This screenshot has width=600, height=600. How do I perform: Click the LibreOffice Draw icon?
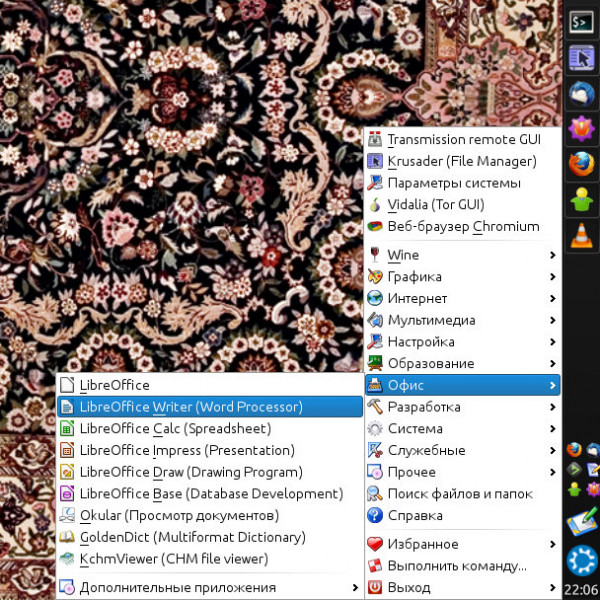point(67,472)
